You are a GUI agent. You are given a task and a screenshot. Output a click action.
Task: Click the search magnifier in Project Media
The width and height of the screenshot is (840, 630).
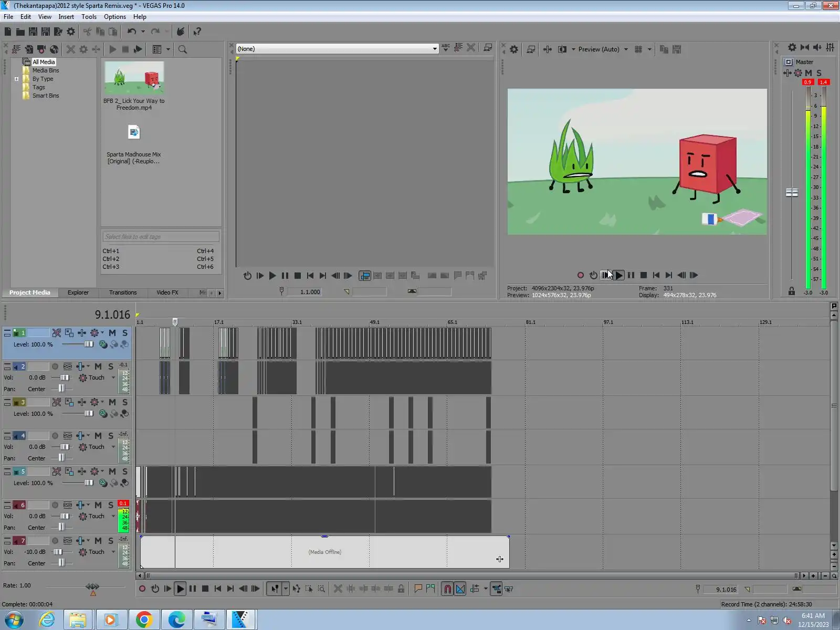[183, 49]
